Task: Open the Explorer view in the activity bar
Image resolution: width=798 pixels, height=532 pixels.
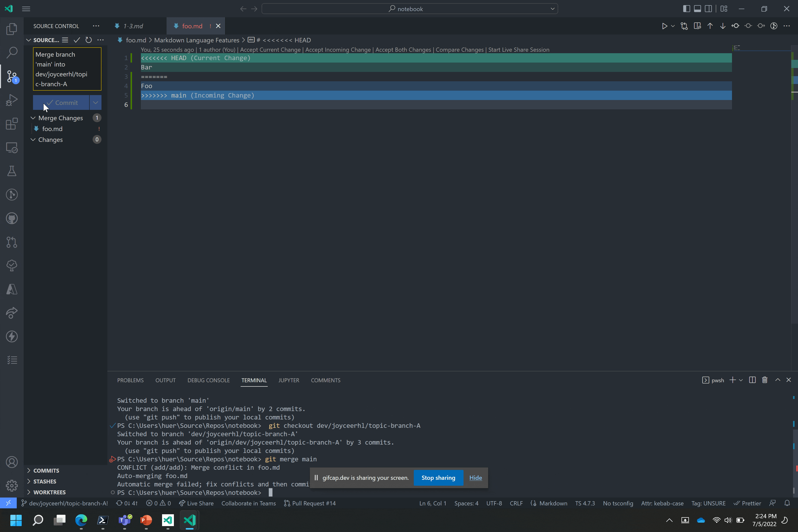Action: [x=12, y=29]
